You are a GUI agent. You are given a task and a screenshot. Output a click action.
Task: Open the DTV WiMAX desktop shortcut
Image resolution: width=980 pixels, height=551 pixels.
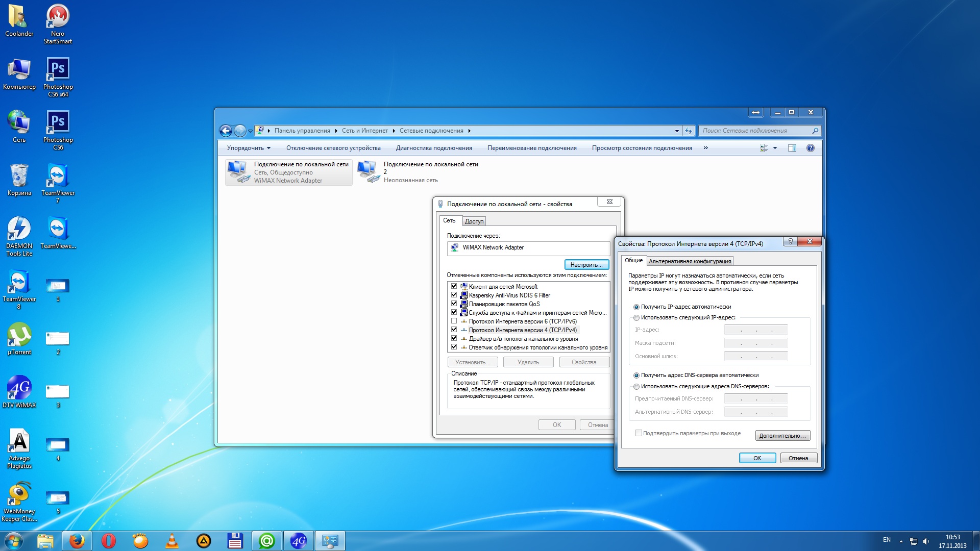point(19,392)
